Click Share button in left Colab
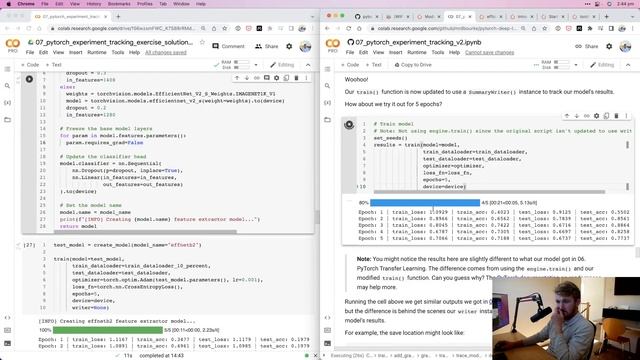 coord(267,46)
